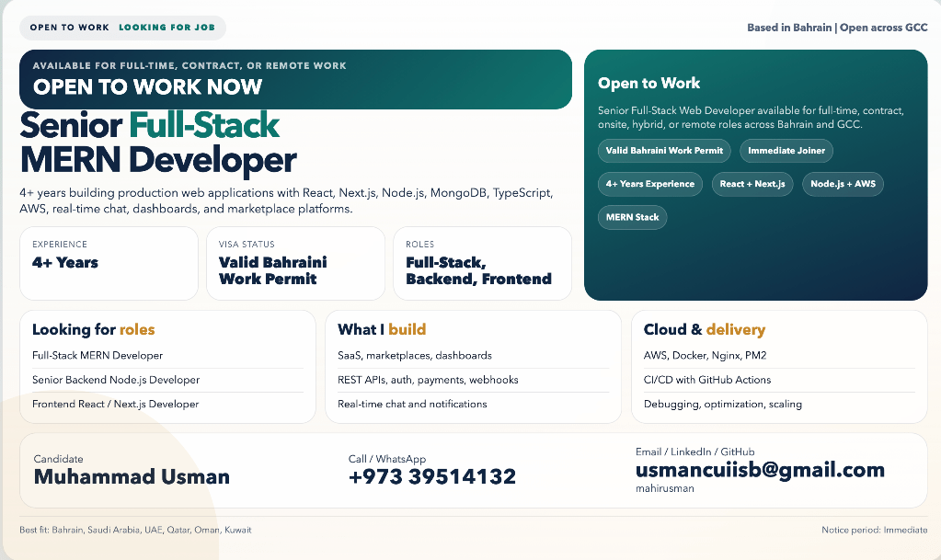
Task: Open the mahirusman profile handle
Action: (665, 489)
